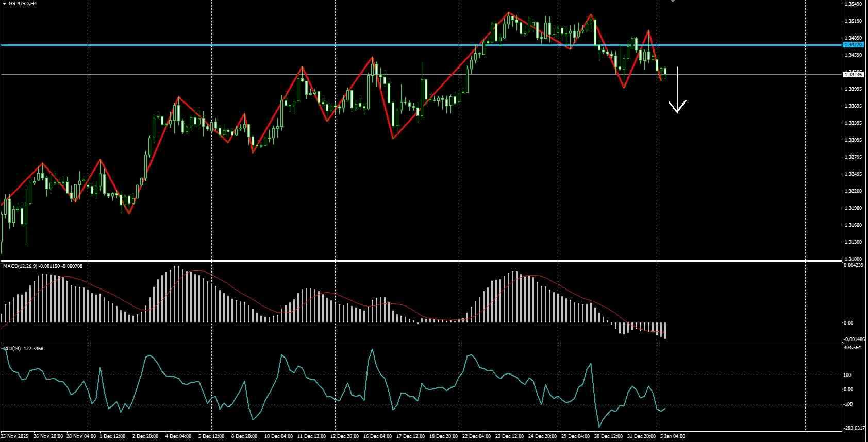Click the 1.35490 value on price scale

tap(853, 4)
